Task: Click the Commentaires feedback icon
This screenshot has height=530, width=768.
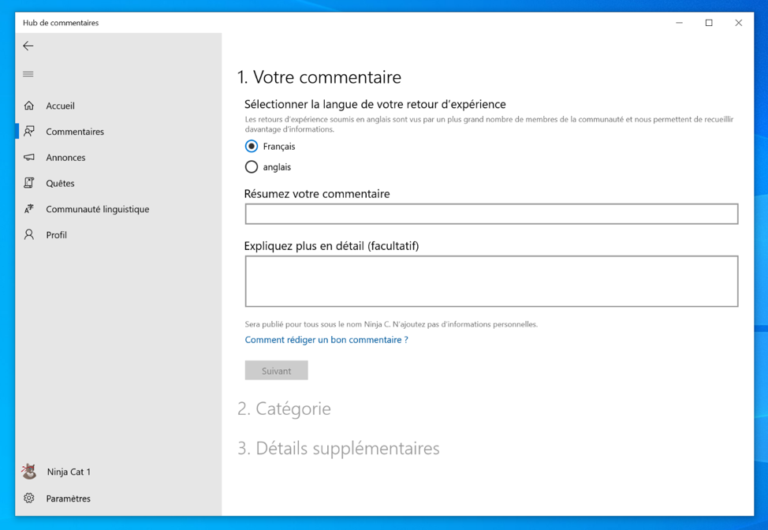Action: point(29,132)
